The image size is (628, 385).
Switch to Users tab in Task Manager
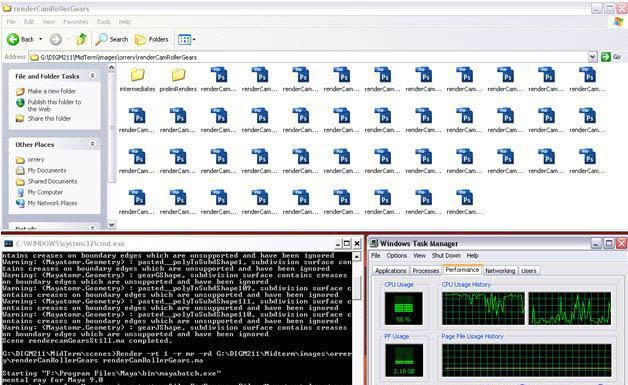pos(529,271)
